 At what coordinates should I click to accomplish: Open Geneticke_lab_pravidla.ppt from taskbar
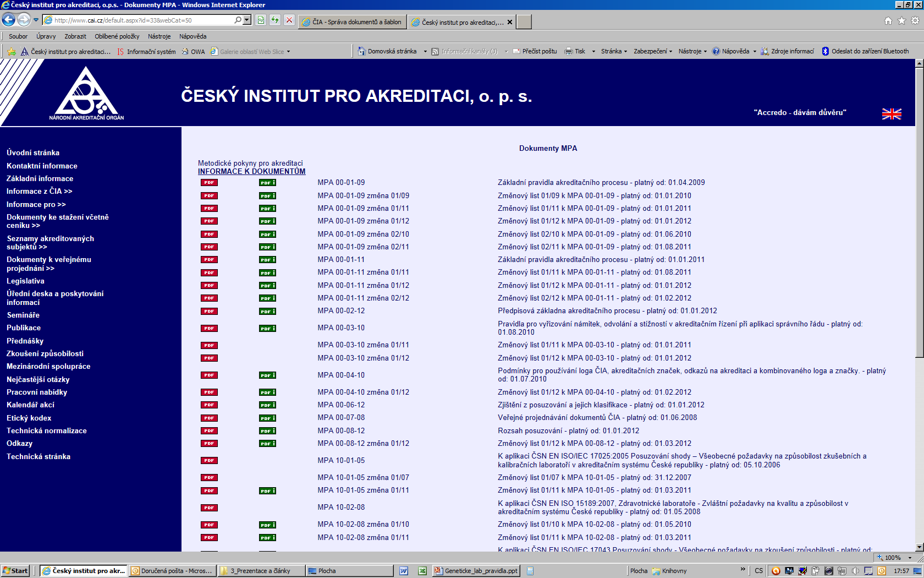pyautogui.click(x=476, y=571)
